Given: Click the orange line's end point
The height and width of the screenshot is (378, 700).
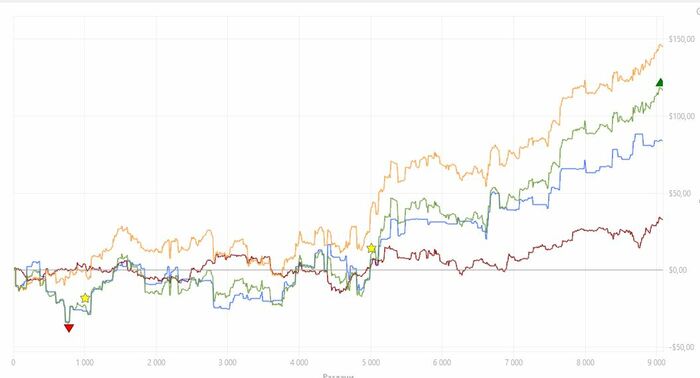Looking at the screenshot, I should click(662, 46).
